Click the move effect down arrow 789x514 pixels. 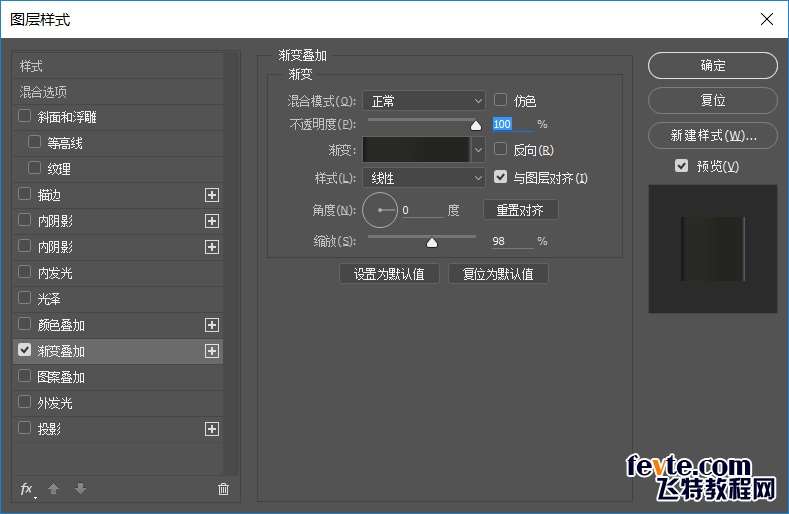pos(81,488)
